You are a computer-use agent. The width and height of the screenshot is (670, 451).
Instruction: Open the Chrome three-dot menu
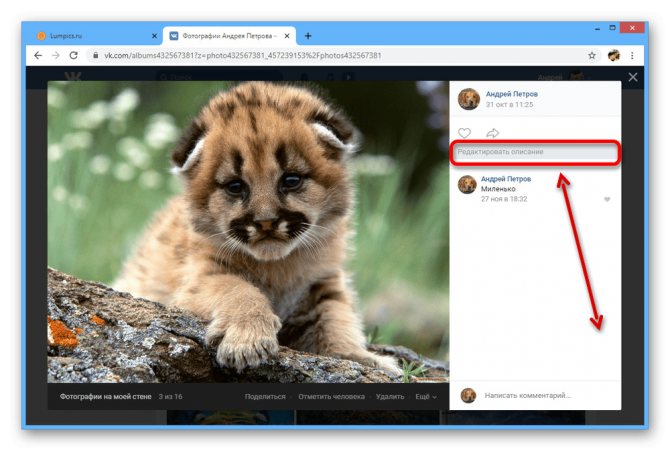pyautogui.click(x=632, y=56)
